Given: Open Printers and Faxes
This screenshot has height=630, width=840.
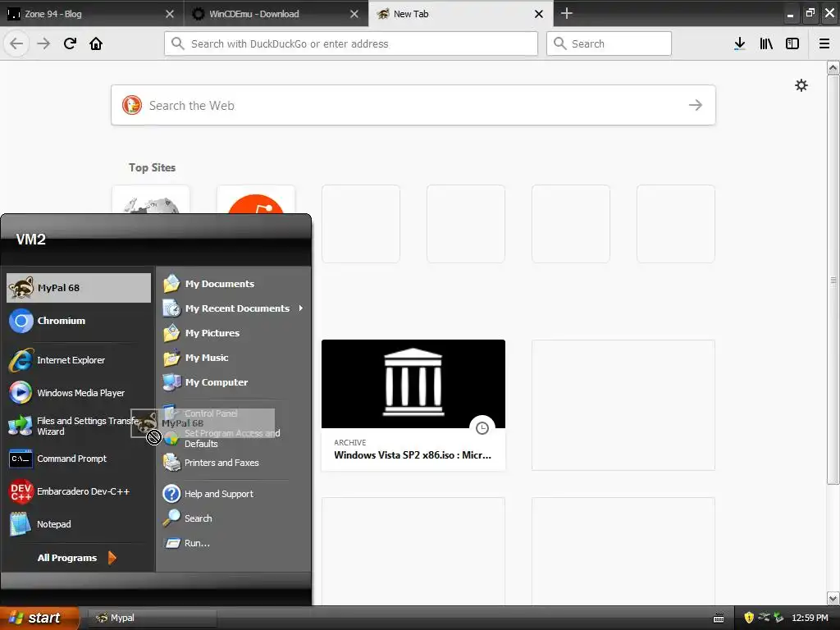Looking at the screenshot, I should click(x=234, y=463).
